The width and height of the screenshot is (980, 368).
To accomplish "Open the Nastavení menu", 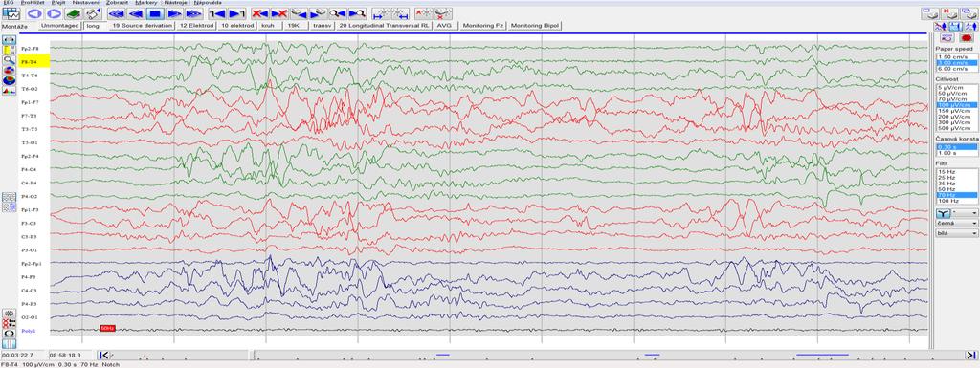I will coord(84,3).
